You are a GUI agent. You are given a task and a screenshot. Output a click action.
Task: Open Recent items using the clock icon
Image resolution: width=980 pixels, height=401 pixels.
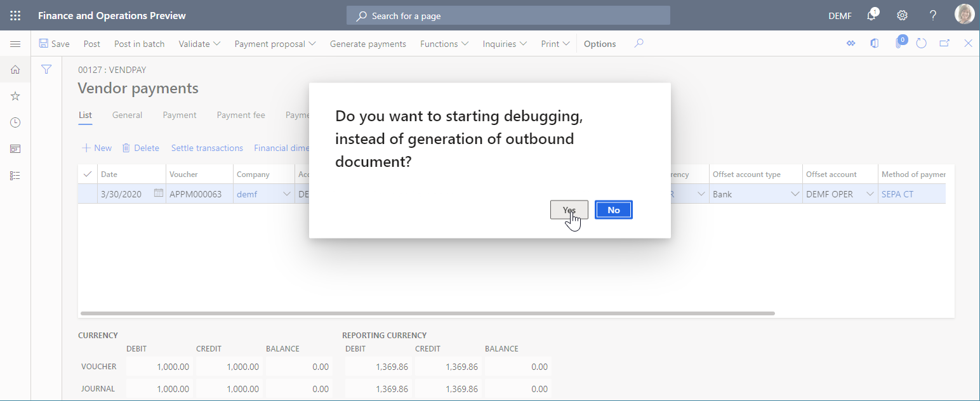15,122
